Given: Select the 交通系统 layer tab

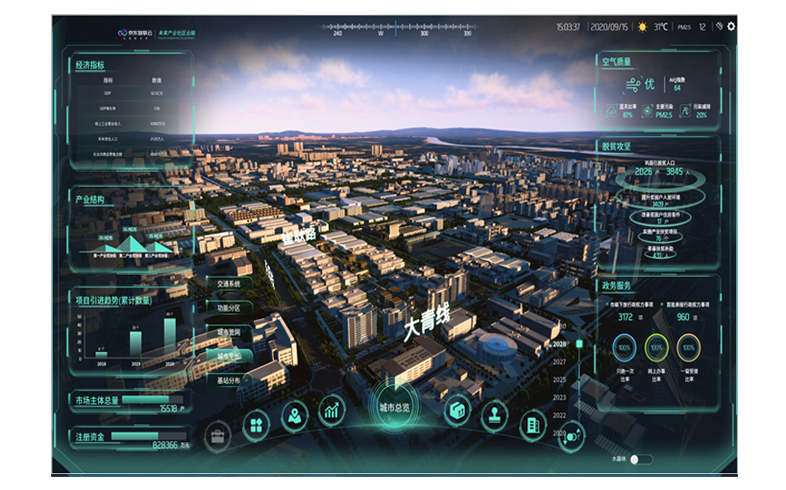Looking at the screenshot, I should 228,284.
